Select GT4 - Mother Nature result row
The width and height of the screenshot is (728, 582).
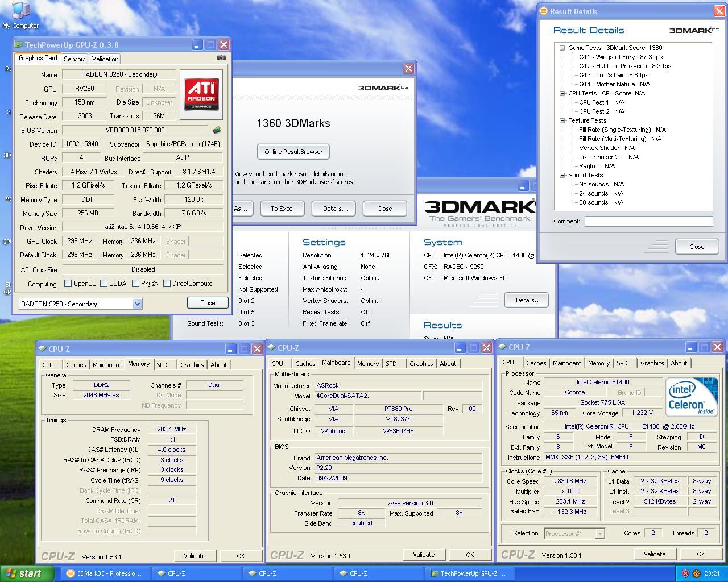click(614, 85)
